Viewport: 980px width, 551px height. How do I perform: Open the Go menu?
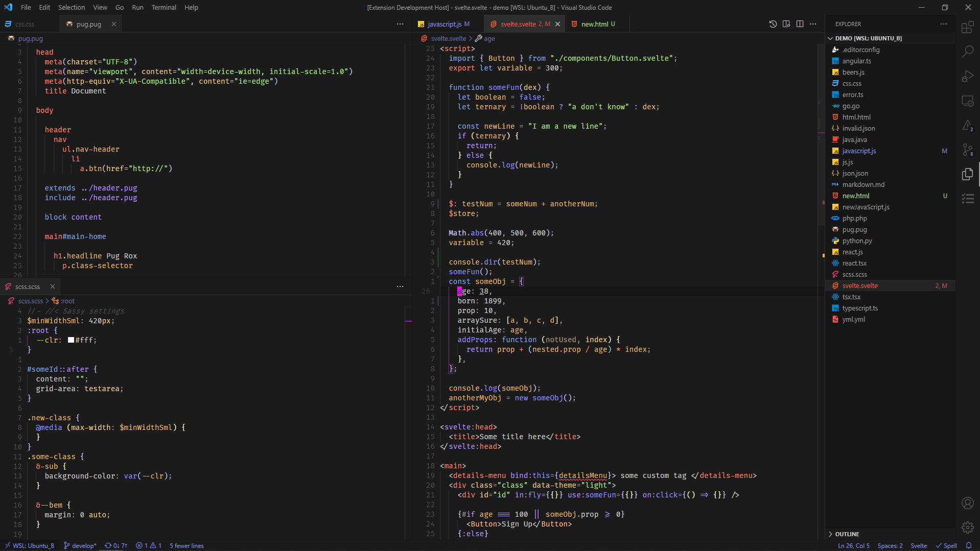(120, 7)
